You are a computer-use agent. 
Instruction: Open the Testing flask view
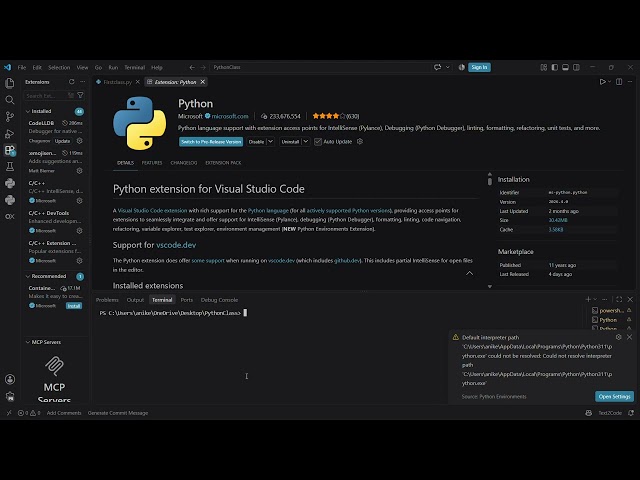coord(10,167)
